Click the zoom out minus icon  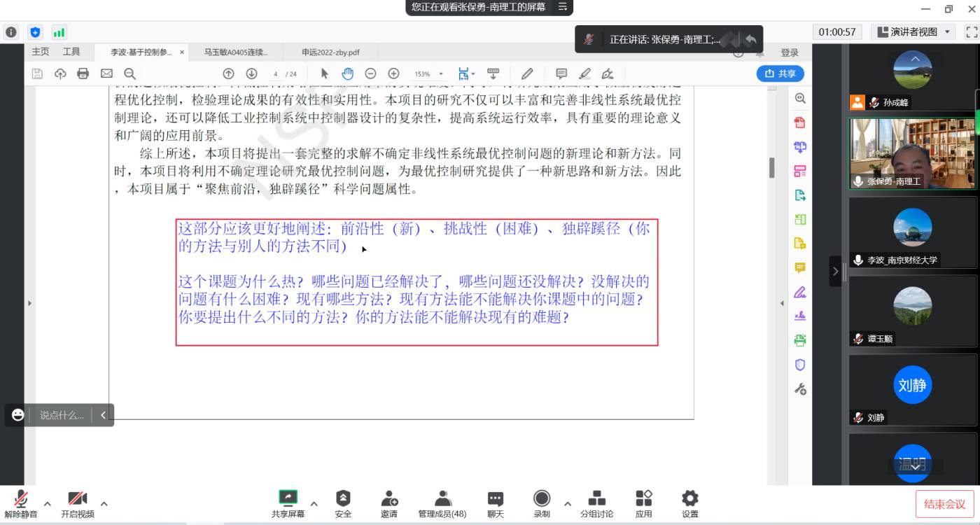pos(370,73)
